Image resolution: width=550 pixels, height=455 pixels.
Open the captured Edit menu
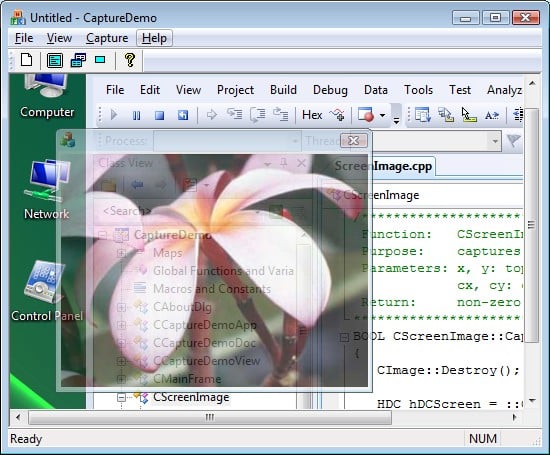150,90
